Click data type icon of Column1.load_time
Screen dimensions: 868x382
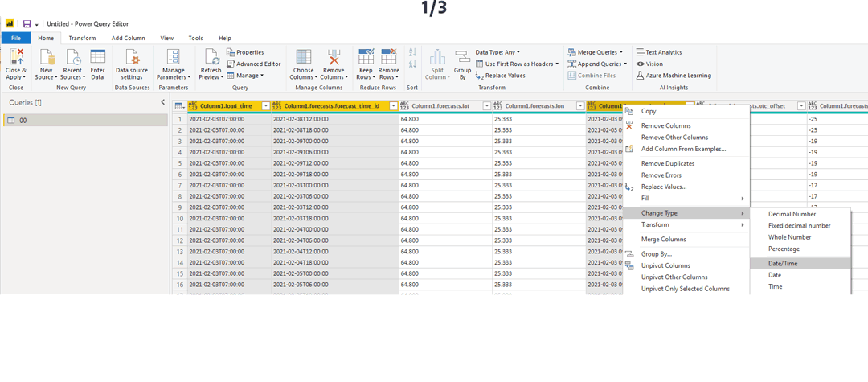[193, 105]
